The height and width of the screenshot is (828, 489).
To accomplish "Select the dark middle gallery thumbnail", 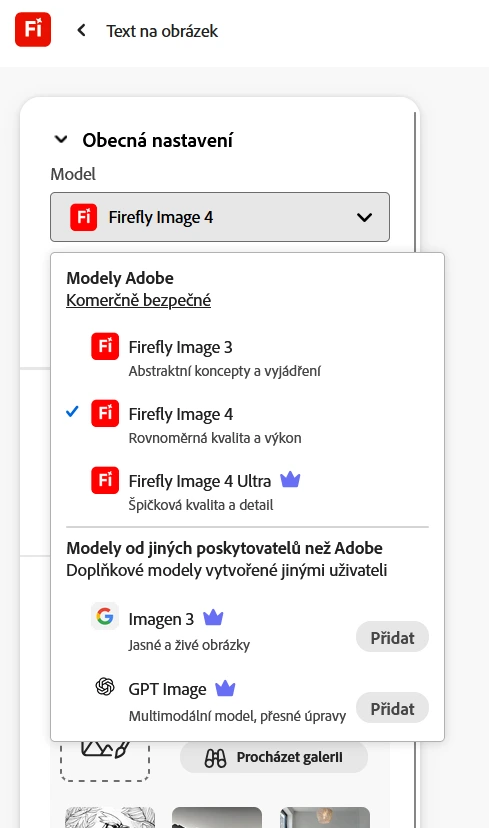I will (x=217, y=817).
